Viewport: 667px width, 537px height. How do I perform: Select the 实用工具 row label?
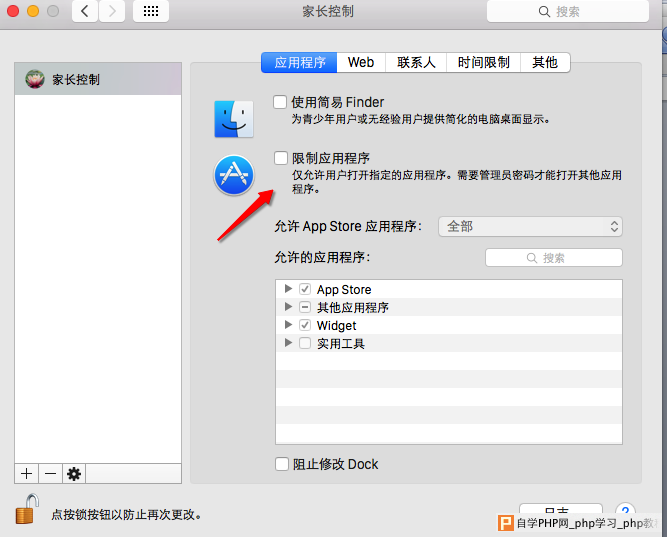[x=341, y=344]
